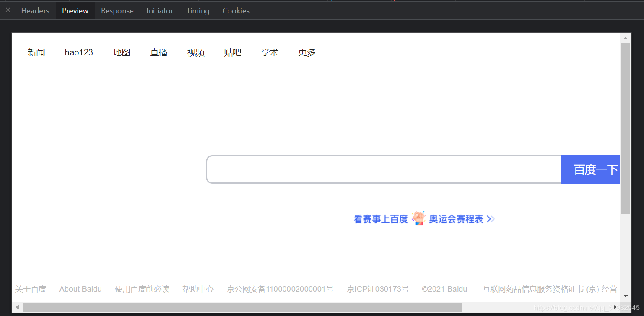This screenshot has height=316, width=644.
Task: Click the 百度一下 search button
Action: coord(591,169)
